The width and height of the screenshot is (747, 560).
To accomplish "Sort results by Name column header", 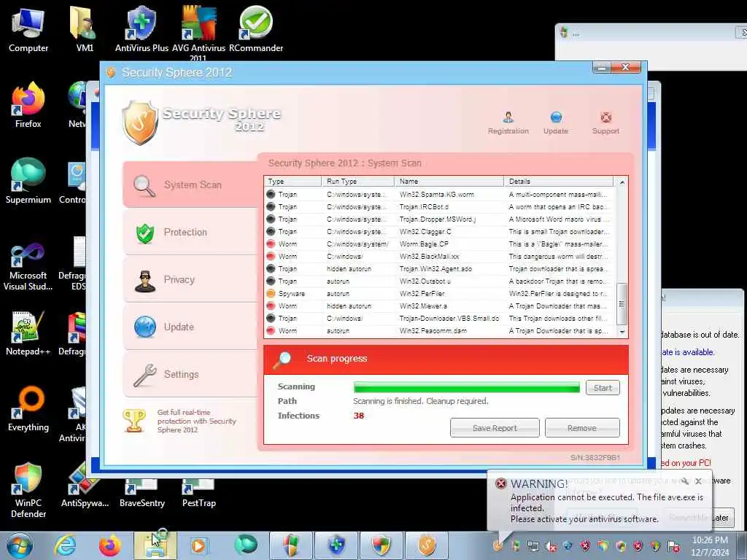I will [449, 182].
